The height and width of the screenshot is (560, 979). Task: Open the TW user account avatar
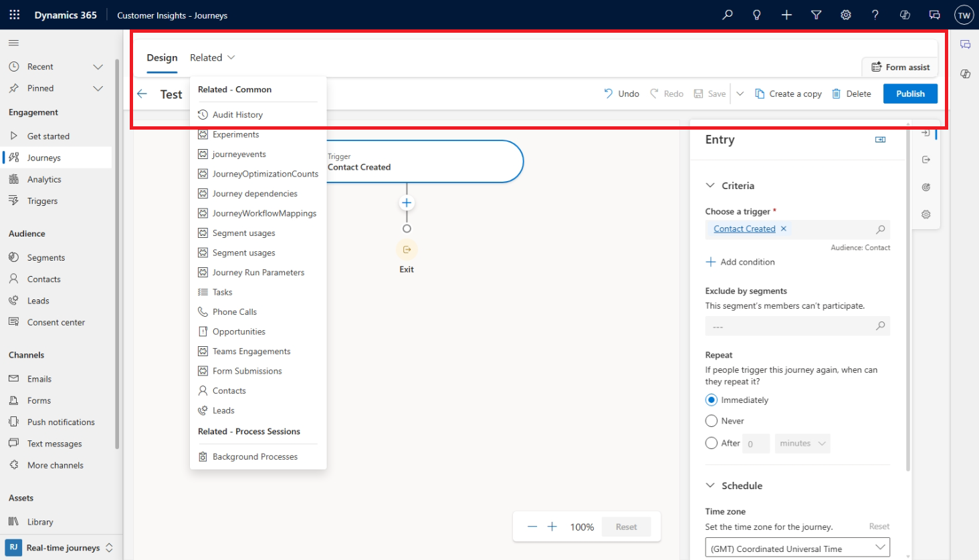point(964,15)
